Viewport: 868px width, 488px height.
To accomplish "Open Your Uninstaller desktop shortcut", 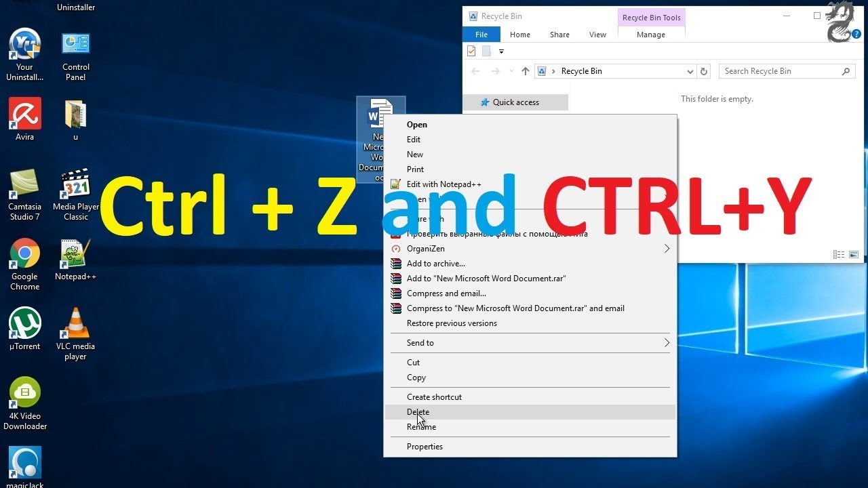I will 25,56.
